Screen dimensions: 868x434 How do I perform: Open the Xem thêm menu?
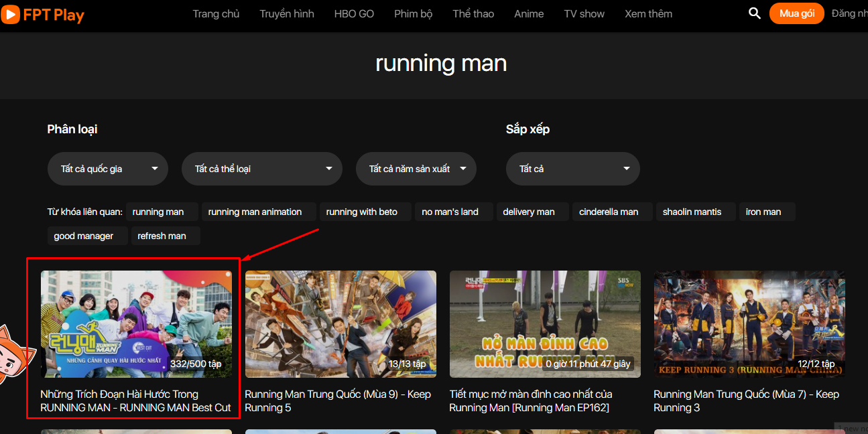[648, 14]
